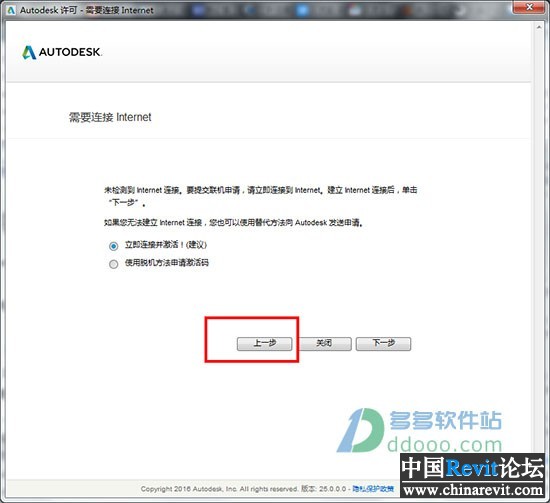Click the www.chinarevit.com URL text
Screen dimensions: 550x503
[473, 490]
